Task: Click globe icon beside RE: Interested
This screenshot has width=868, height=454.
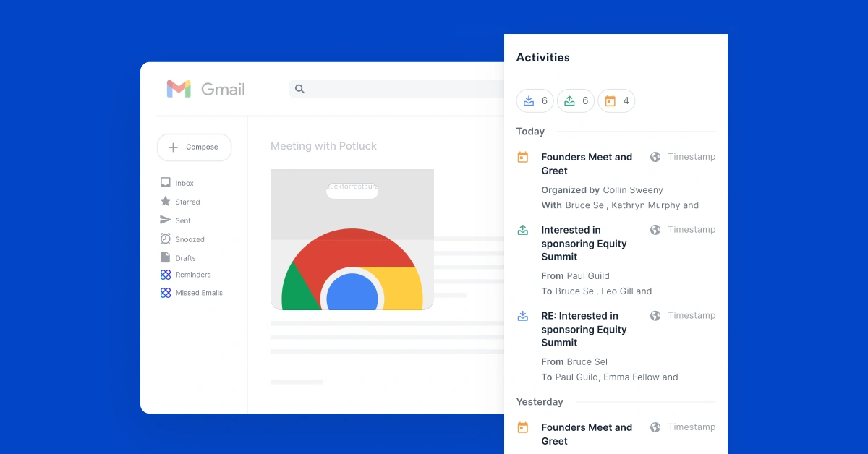Action: (x=655, y=316)
